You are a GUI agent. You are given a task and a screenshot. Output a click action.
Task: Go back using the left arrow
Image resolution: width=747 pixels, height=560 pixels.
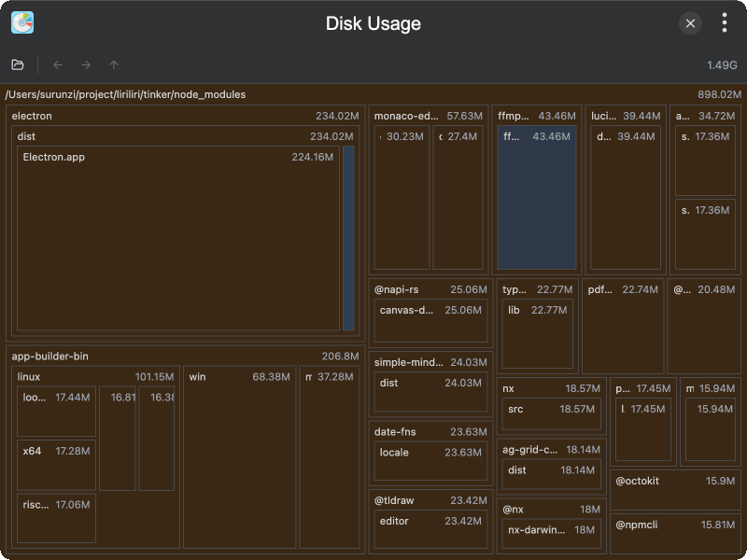click(x=58, y=64)
